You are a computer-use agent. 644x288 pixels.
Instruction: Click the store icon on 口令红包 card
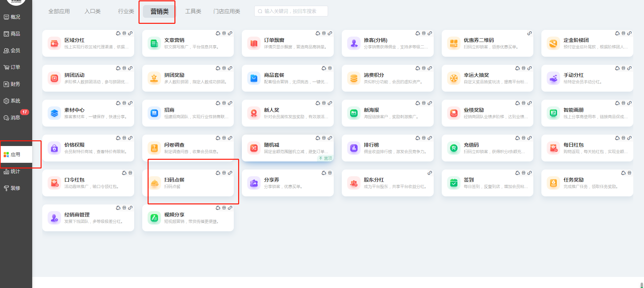tap(130, 173)
